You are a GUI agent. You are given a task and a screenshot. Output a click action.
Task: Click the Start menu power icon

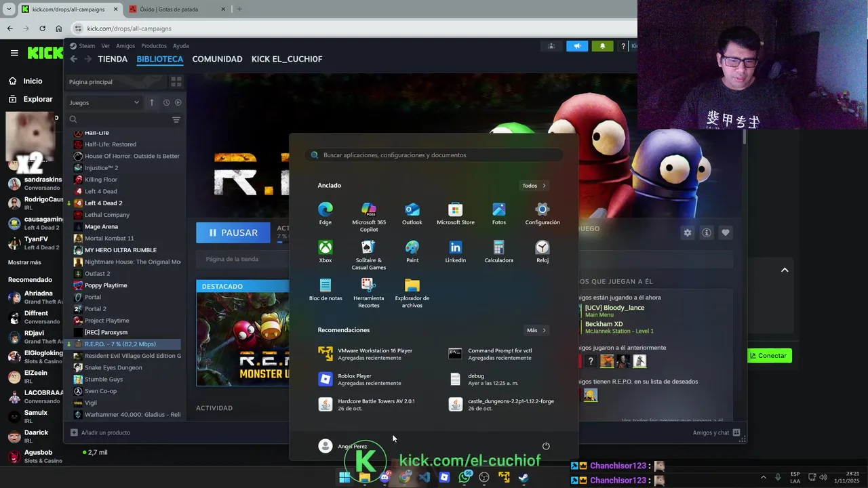click(546, 446)
